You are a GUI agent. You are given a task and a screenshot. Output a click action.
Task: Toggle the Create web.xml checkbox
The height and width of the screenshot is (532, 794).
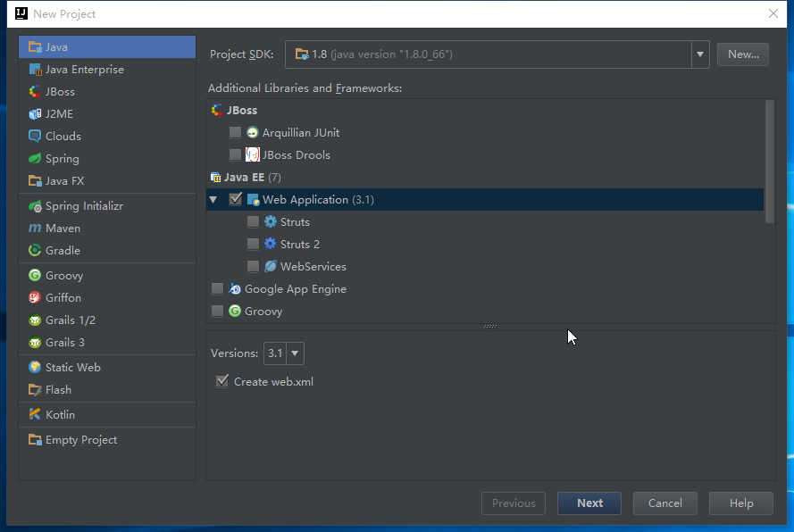[222, 382]
